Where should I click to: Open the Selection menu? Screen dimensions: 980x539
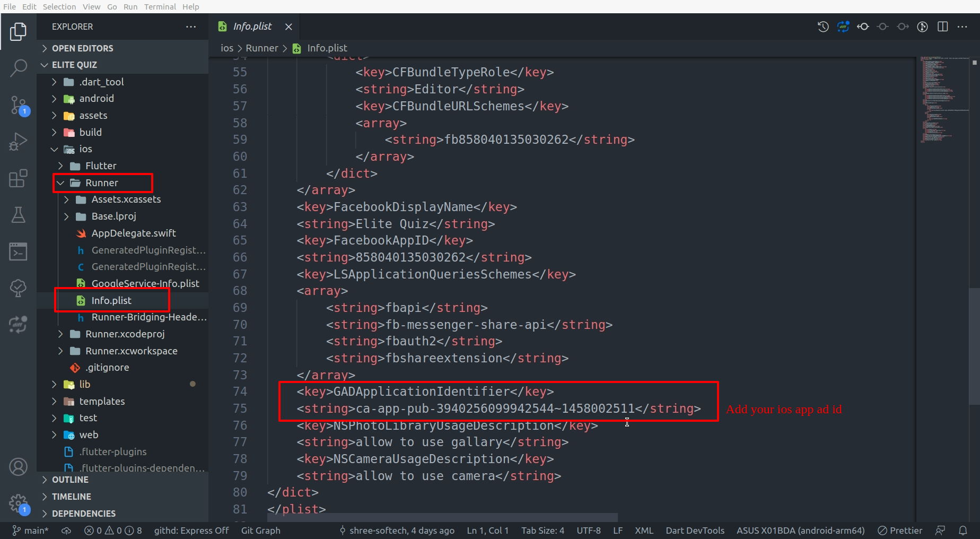(x=59, y=7)
